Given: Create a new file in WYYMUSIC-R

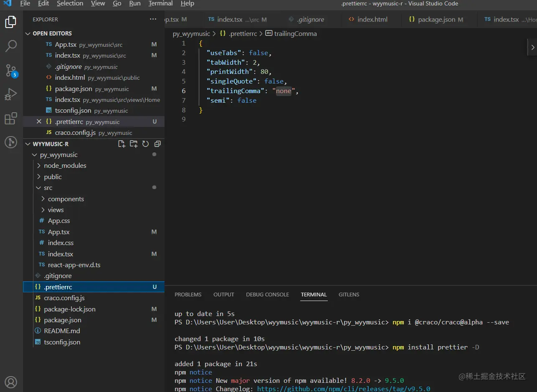Looking at the screenshot, I should point(122,144).
